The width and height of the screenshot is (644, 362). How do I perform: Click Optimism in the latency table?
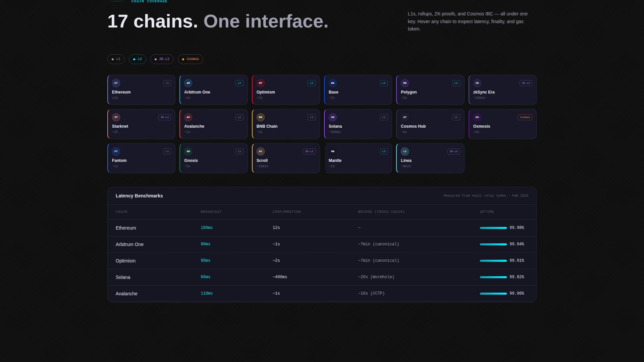tap(126, 261)
